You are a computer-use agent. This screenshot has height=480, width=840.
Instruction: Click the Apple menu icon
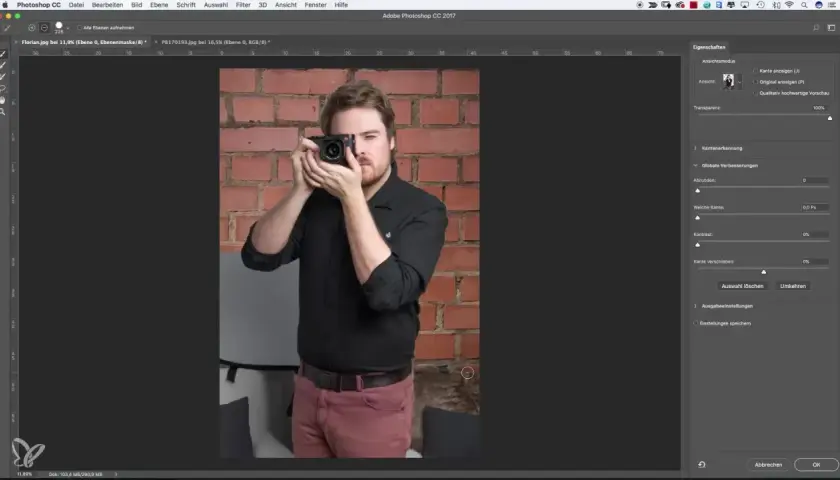click(5, 5)
